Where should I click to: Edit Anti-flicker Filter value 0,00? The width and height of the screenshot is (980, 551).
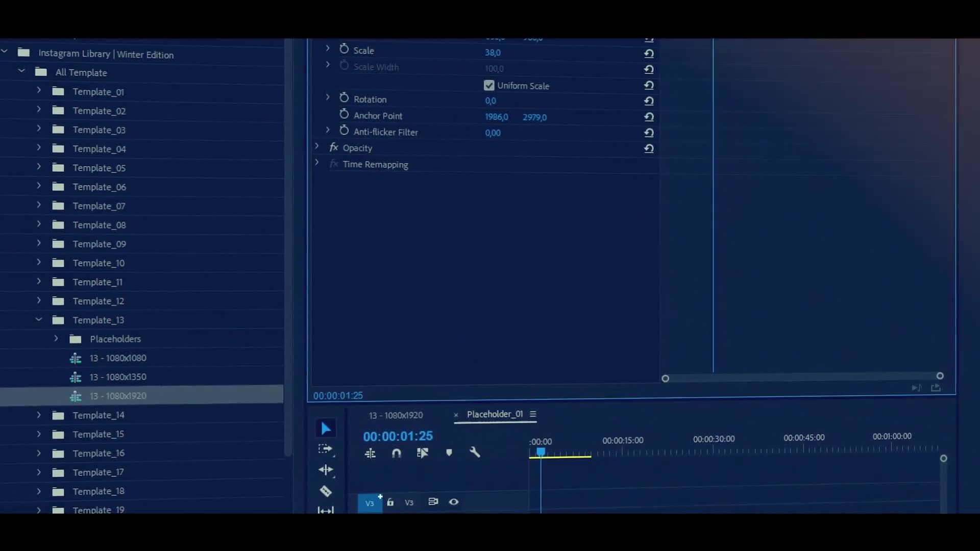493,133
